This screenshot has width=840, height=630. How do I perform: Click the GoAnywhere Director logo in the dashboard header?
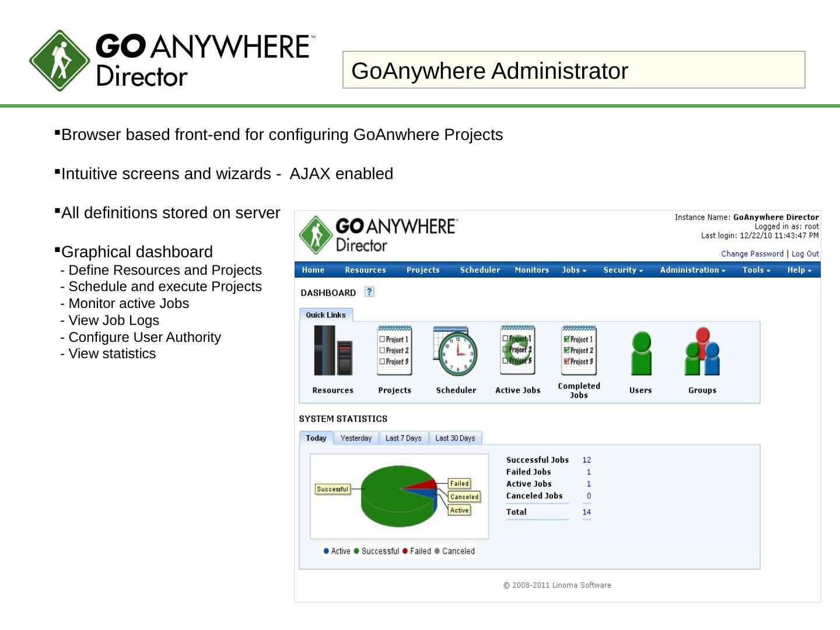[x=379, y=235]
